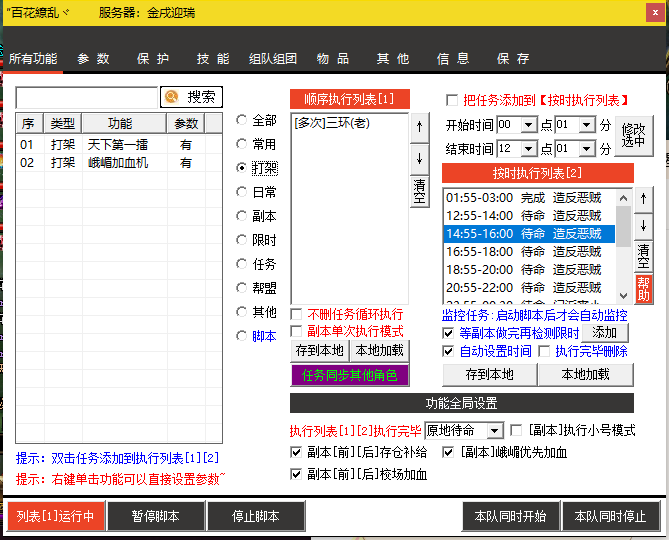This screenshot has width=669, height=540.
Task: Click the search input field
Action: click(x=87, y=98)
